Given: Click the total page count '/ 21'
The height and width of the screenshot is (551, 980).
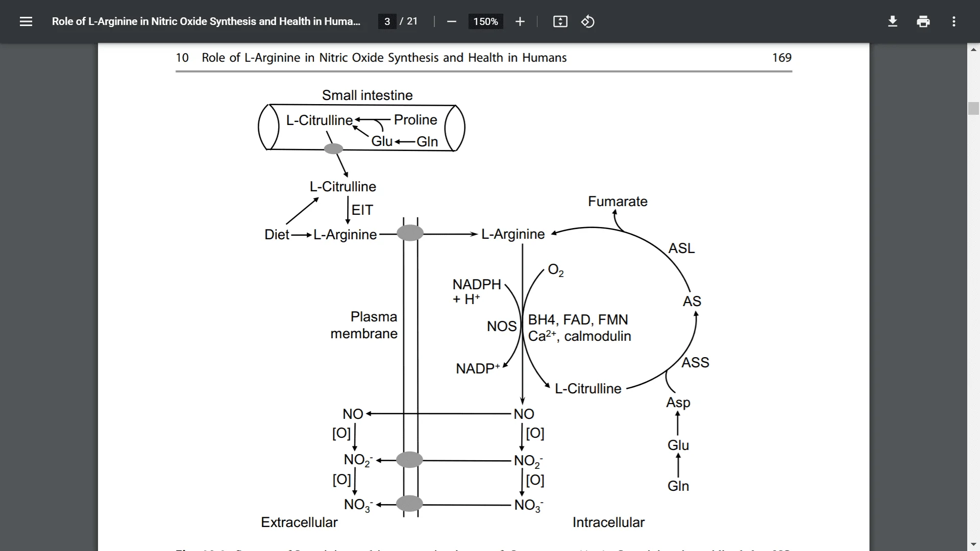Looking at the screenshot, I should coord(408,21).
